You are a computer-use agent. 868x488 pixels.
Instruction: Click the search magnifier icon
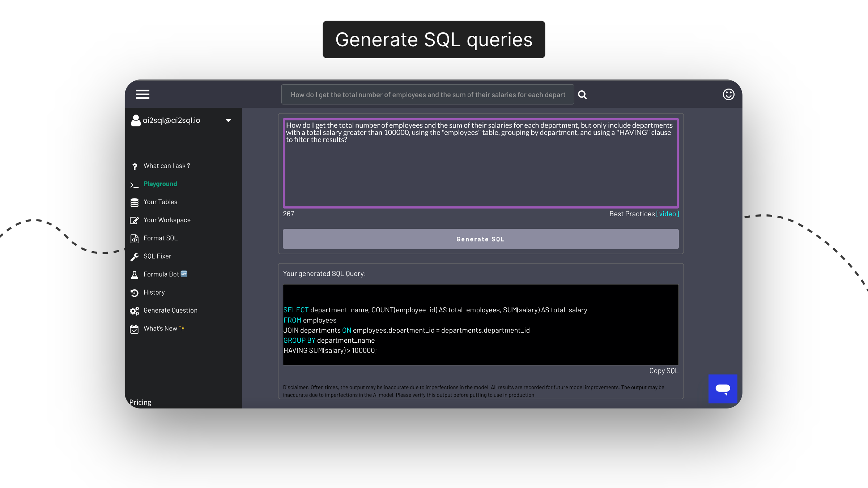coord(582,94)
